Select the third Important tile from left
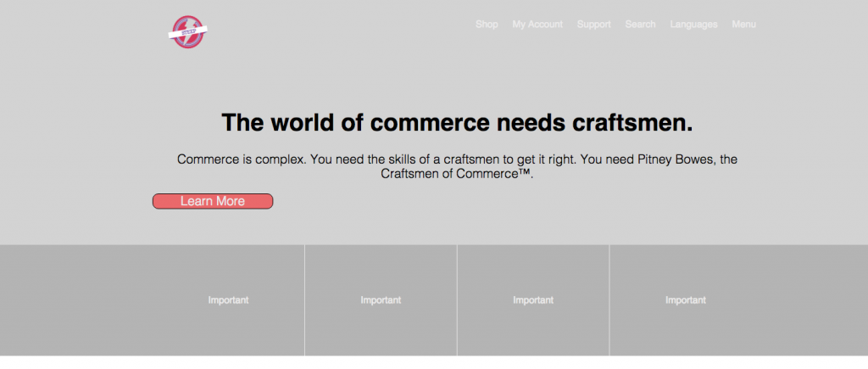 533,300
